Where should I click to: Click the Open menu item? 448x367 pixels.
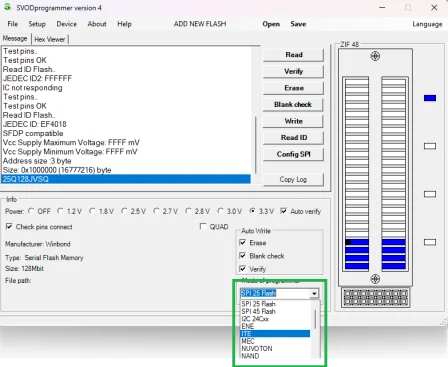coord(271,24)
